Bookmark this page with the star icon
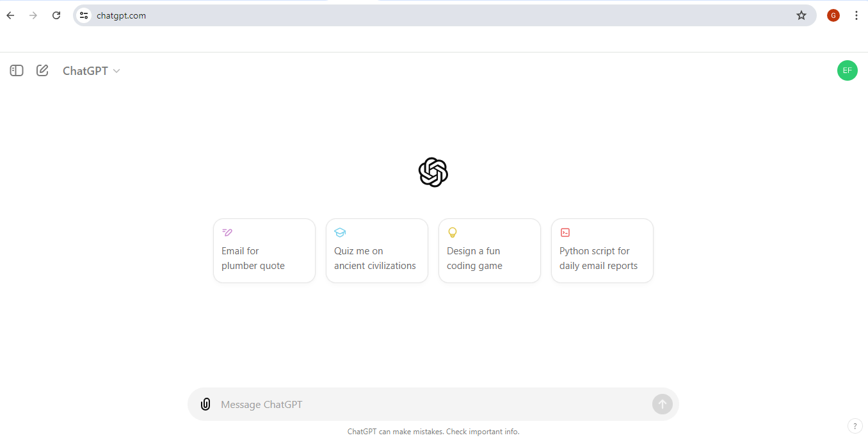Viewport: 868px width, 440px height. tap(801, 15)
